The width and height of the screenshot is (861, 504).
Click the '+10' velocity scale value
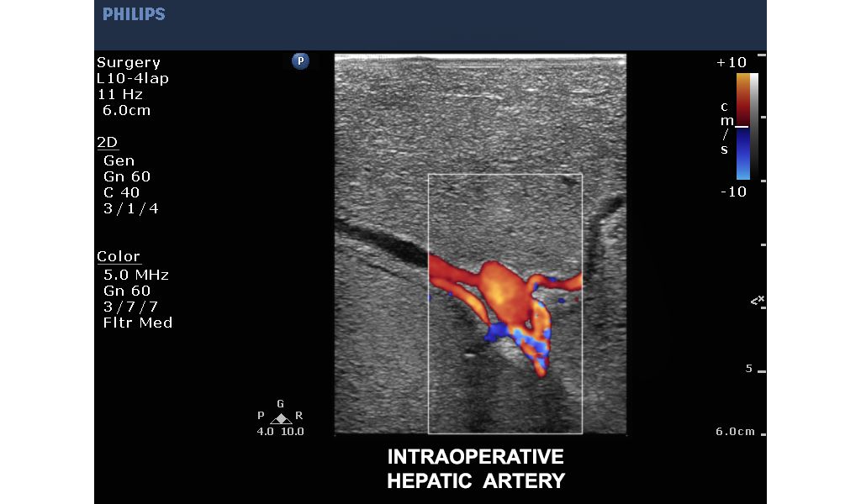(x=732, y=62)
